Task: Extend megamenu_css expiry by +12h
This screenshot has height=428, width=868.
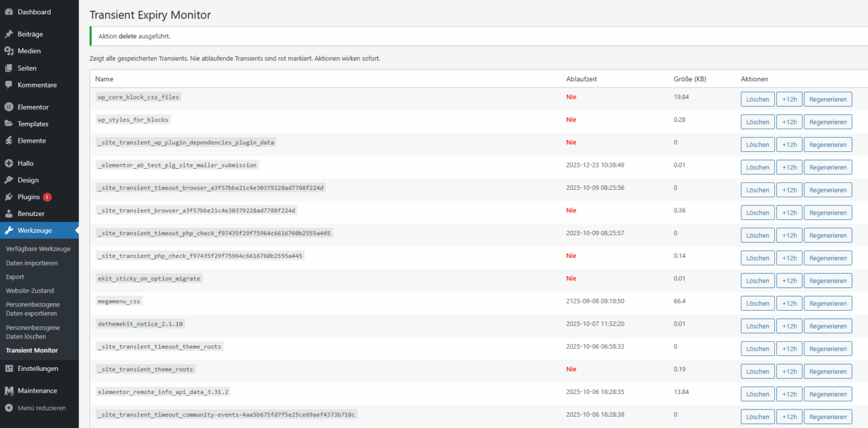Action: [x=789, y=303]
